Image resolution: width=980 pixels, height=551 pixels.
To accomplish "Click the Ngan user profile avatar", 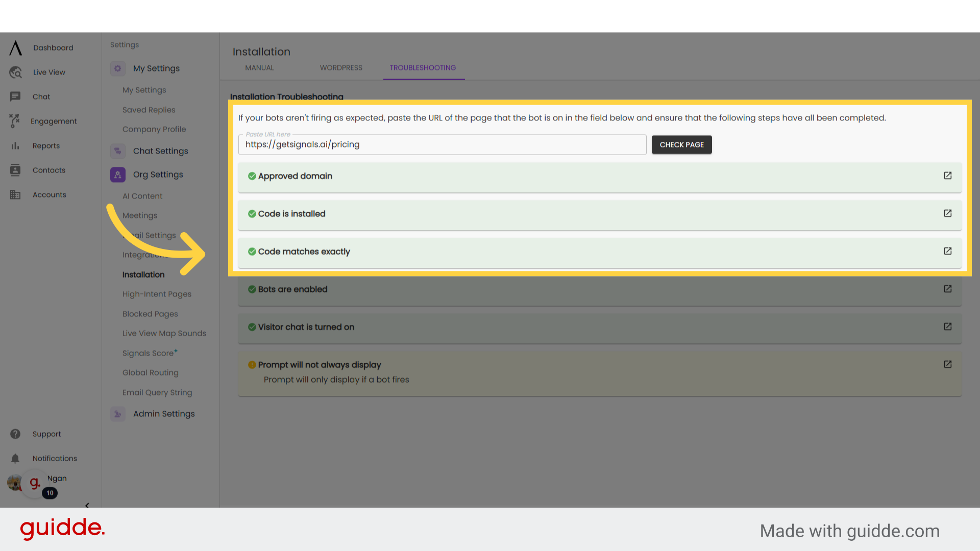I will pyautogui.click(x=14, y=482).
